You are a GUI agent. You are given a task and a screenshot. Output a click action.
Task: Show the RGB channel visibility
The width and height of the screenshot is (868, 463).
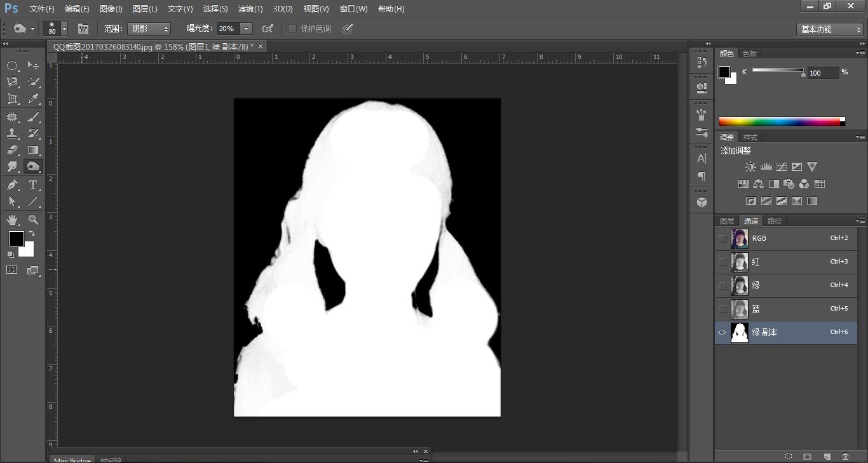point(722,238)
